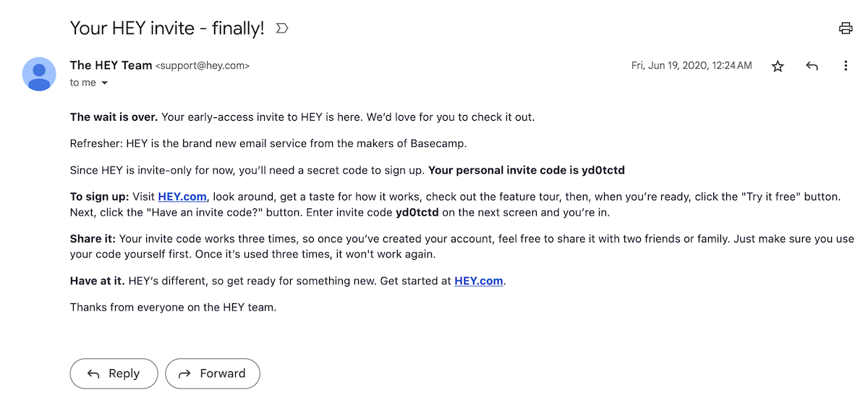Click the "Thanks from everyone on the HEY team" line
Viewport: 868px width, 406px height.
click(x=173, y=307)
